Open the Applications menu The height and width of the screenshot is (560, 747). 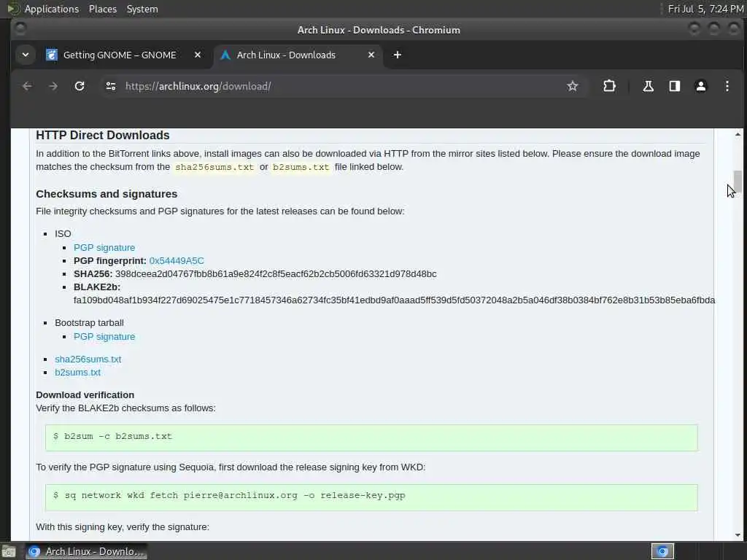[x=52, y=9]
